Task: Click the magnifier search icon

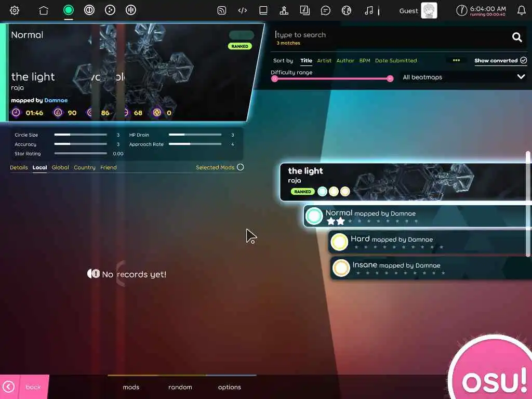Action: (517, 37)
